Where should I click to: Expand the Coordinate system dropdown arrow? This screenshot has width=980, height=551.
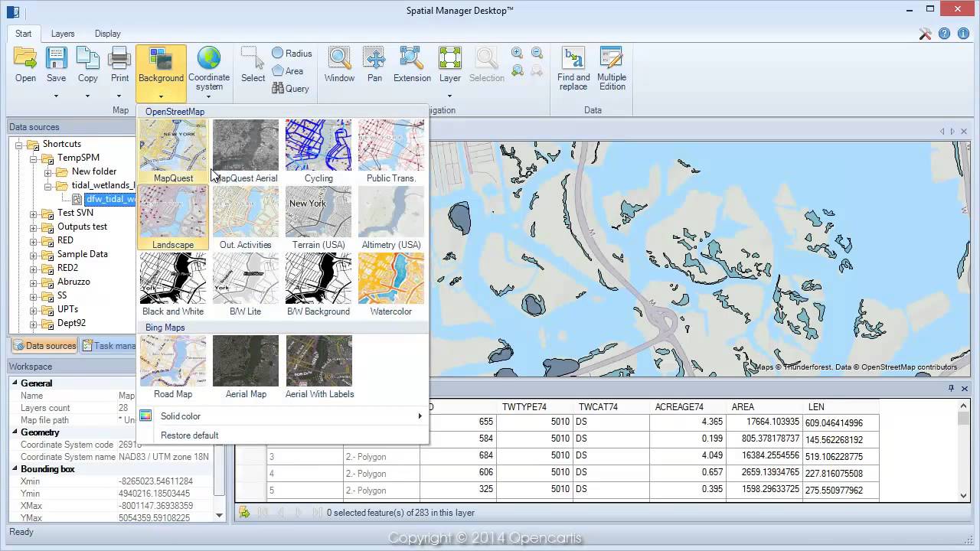pos(208,97)
